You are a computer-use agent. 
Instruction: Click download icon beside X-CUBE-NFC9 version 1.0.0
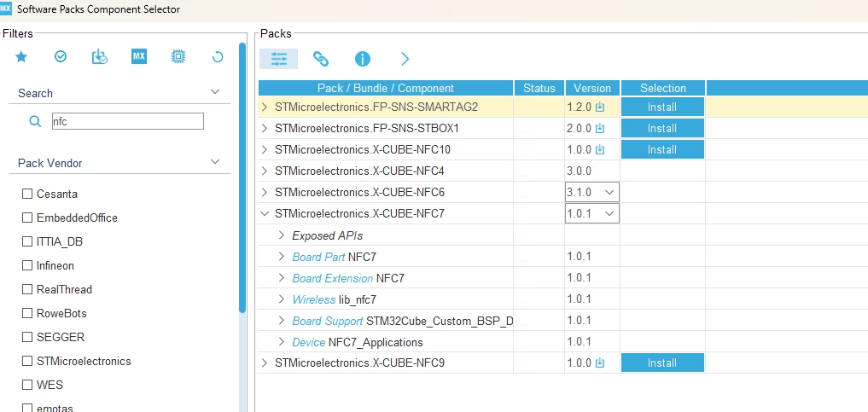(x=599, y=363)
